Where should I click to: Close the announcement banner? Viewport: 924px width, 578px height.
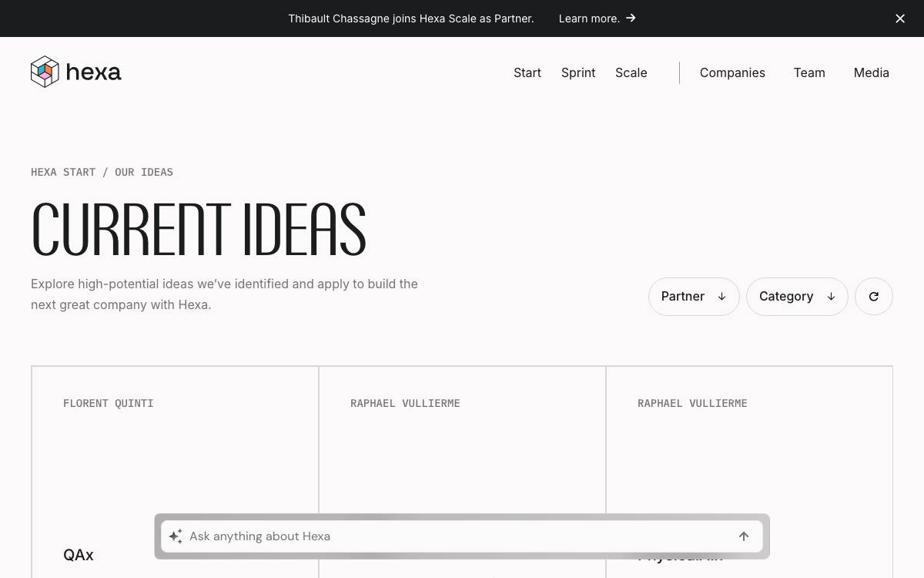(900, 18)
